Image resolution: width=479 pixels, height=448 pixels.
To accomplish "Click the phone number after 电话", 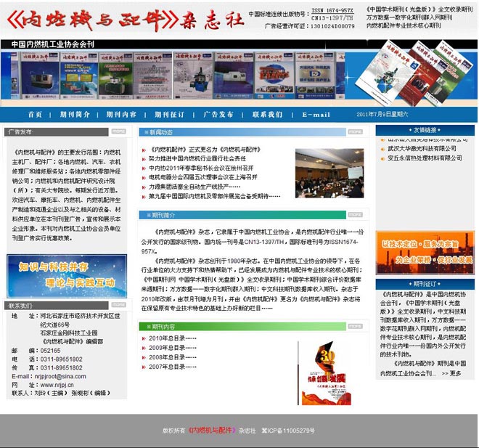I will click(62, 359).
